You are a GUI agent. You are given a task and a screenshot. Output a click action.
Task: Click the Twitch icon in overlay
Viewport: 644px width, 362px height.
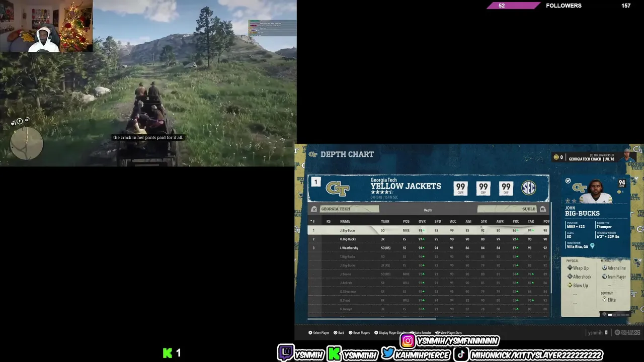click(x=285, y=353)
